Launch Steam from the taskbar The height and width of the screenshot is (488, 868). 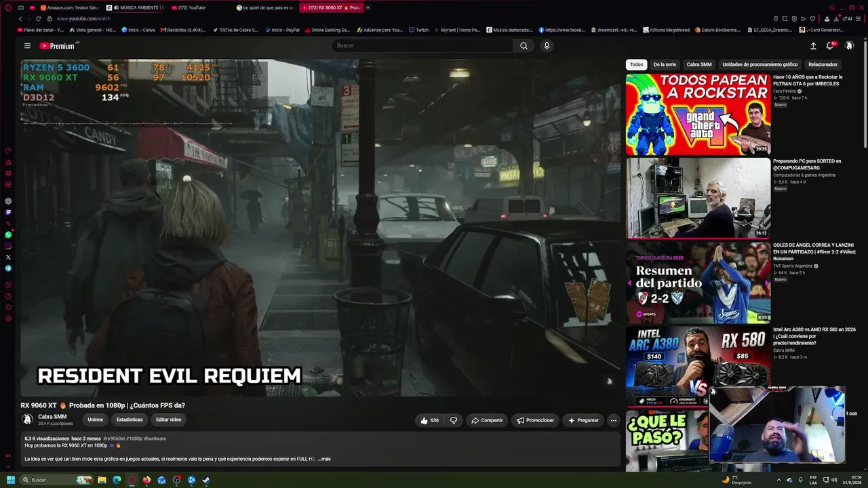tap(206, 480)
